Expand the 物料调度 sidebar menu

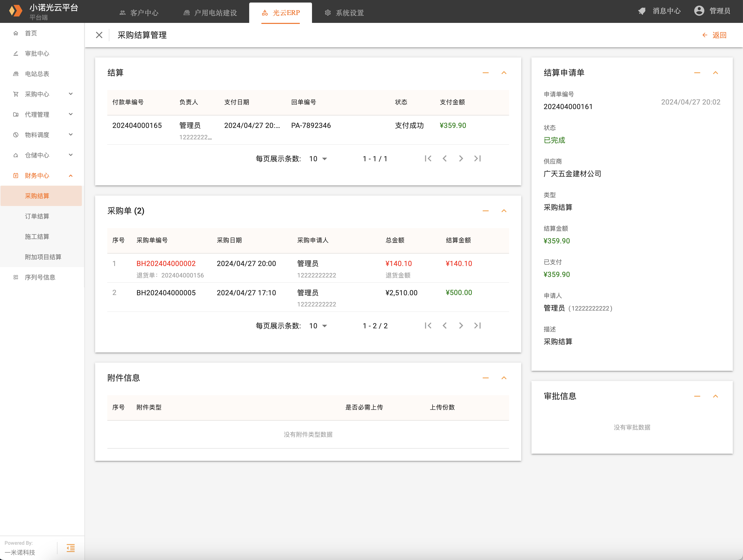pos(42,135)
